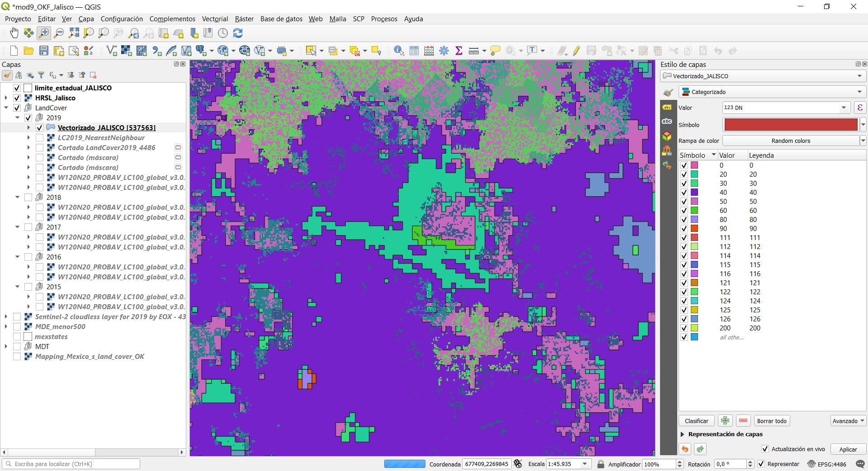This screenshot has width=868, height=471.
Task: Click the Refresh map icon
Action: 238,33
